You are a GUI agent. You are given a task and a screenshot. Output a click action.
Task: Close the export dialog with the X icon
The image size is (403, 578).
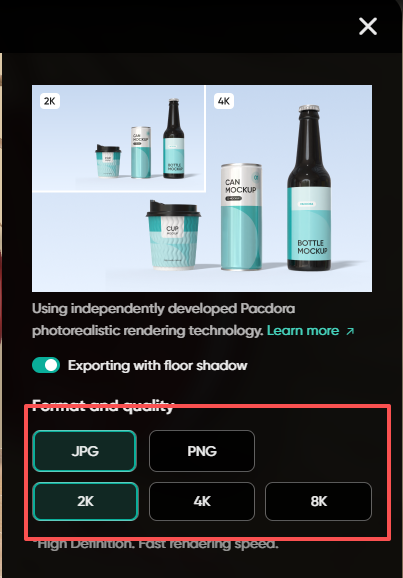pos(368,27)
